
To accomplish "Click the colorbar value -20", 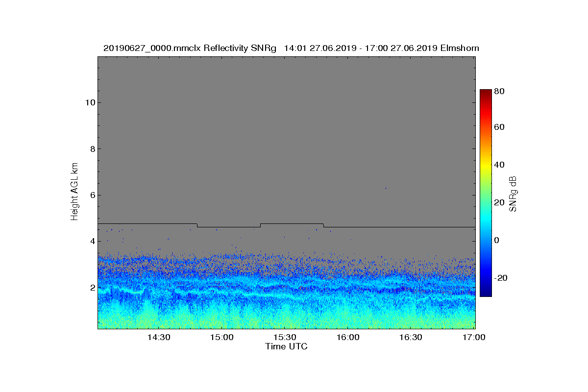I will [x=501, y=278].
